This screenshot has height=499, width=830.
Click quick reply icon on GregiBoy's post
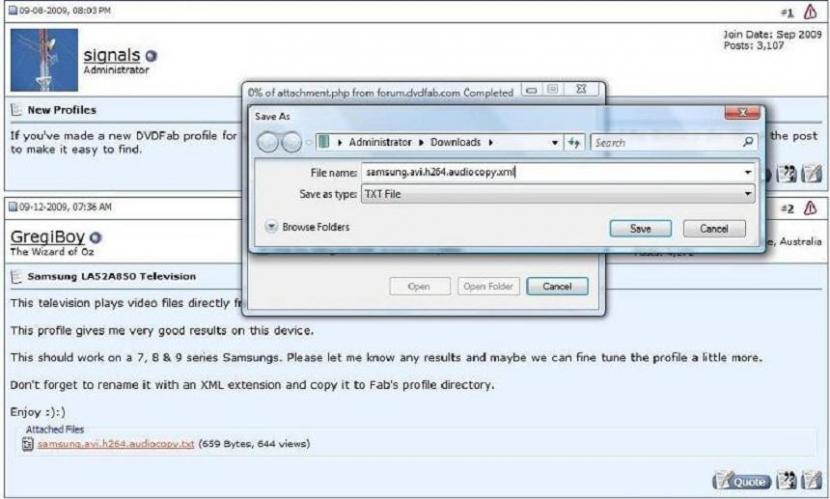point(811,480)
